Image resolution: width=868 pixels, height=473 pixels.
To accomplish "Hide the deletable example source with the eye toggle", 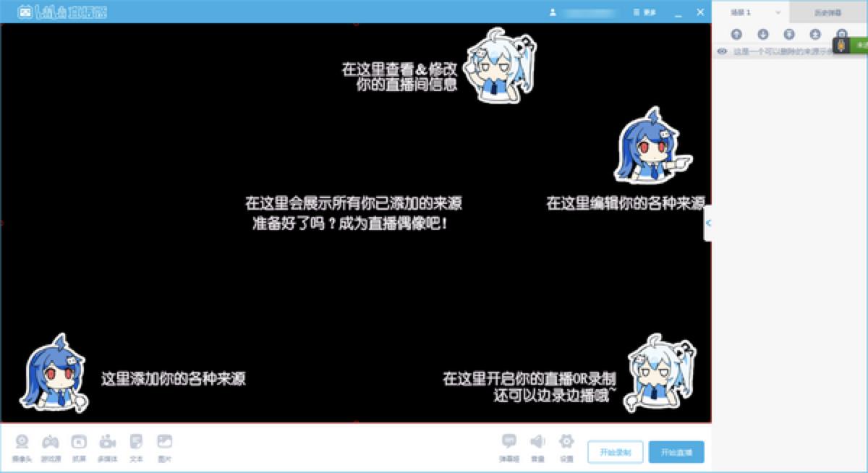I will pyautogui.click(x=722, y=52).
